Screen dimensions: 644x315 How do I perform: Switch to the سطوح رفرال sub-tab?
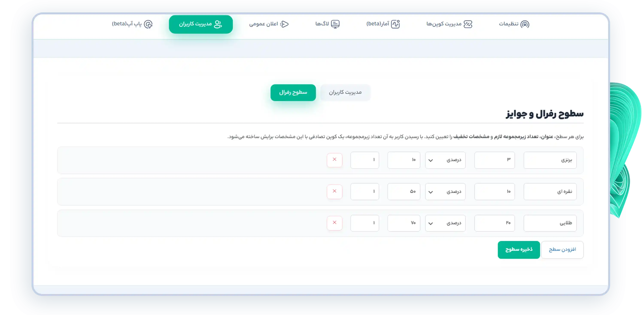[293, 93]
